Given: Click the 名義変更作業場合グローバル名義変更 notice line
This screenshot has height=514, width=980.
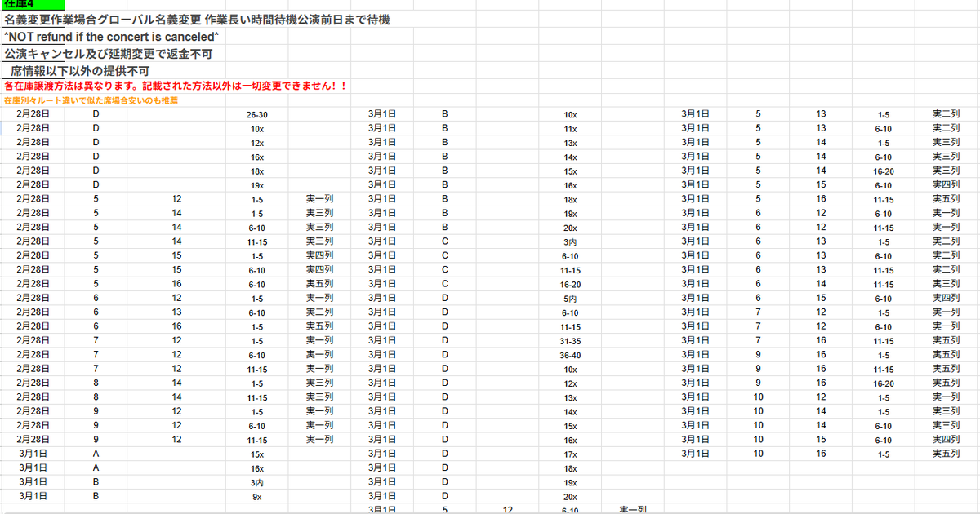Looking at the screenshot, I should (x=196, y=20).
